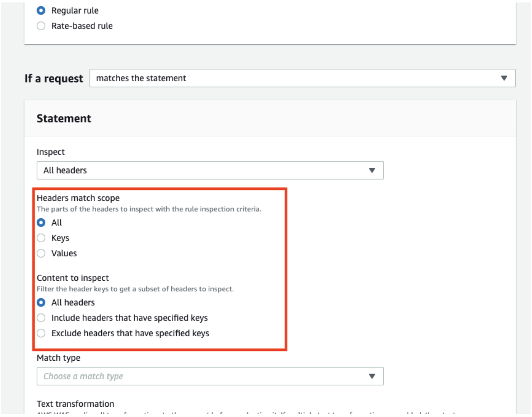Viewport: 532px width, 417px height.
Task: Select the Rate-based rule radio button
Action: 41,26
